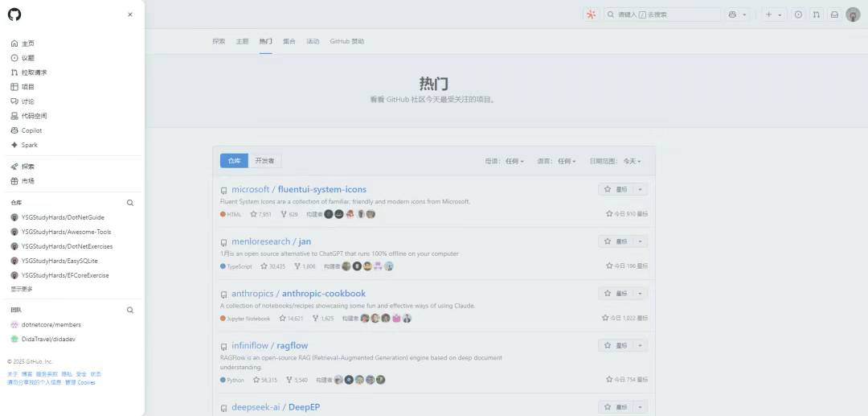868x416 pixels.
Task: Open 日期范围 今天 dropdown
Action: [x=615, y=161]
